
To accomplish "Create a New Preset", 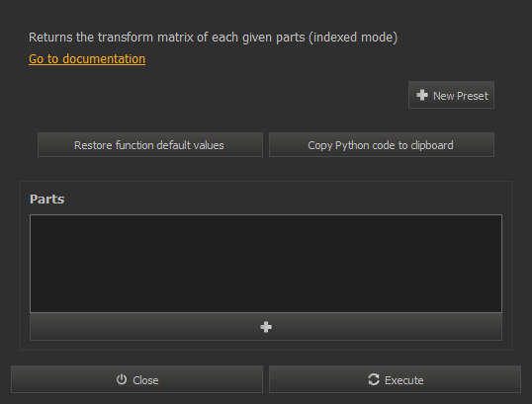I will (451, 95).
